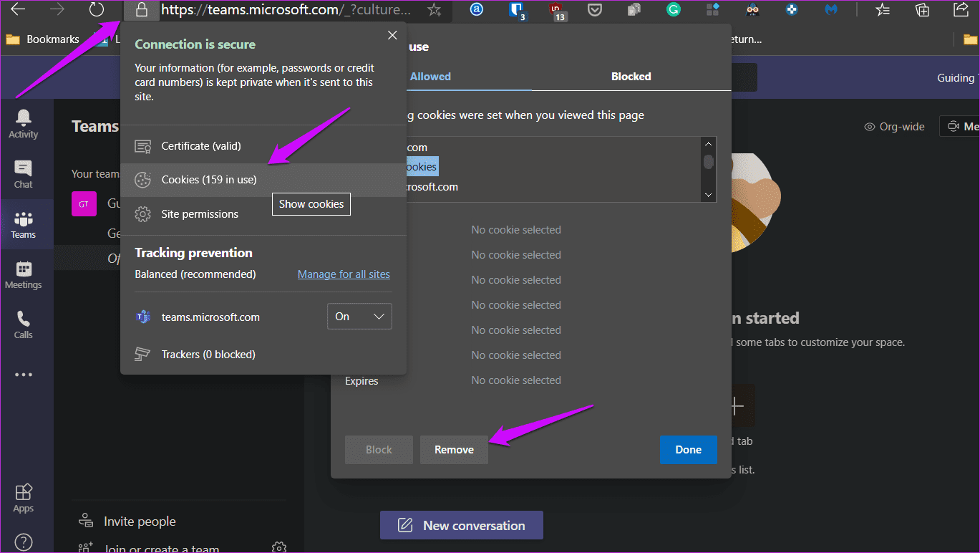Open the Malwarebytes extension icon

[x=831, y=10]
